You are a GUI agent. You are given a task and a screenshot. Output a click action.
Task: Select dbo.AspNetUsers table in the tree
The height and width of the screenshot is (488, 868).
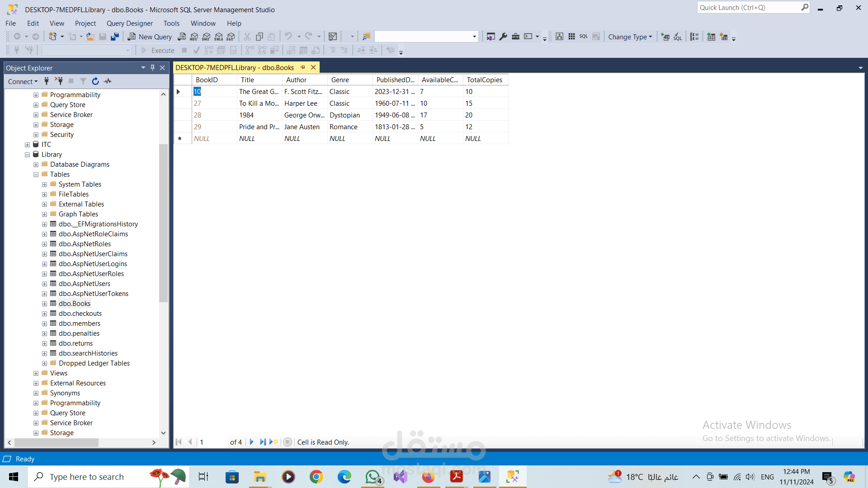(x=85, y=284)
